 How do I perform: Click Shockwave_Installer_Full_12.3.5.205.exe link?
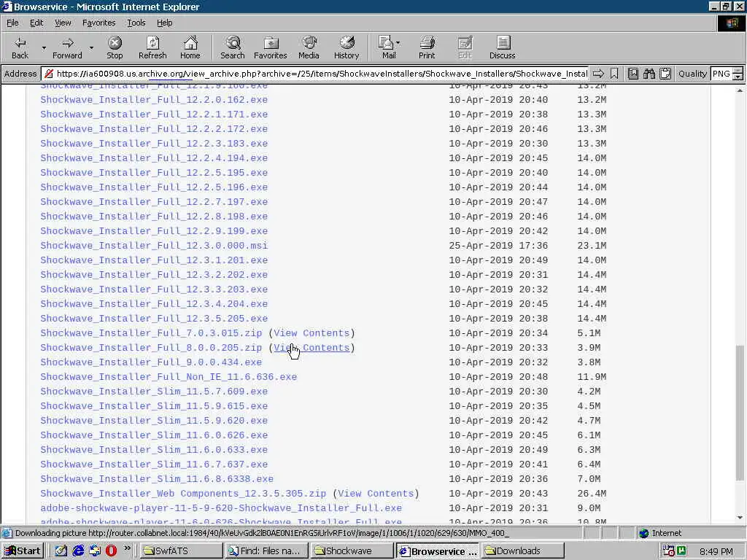pos(154,318)
